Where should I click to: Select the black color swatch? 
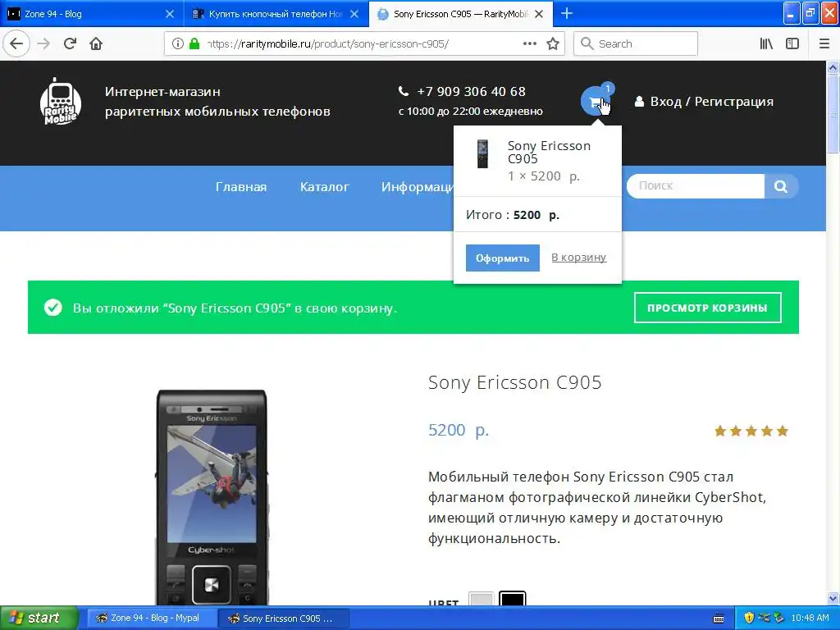pos(512,599)
